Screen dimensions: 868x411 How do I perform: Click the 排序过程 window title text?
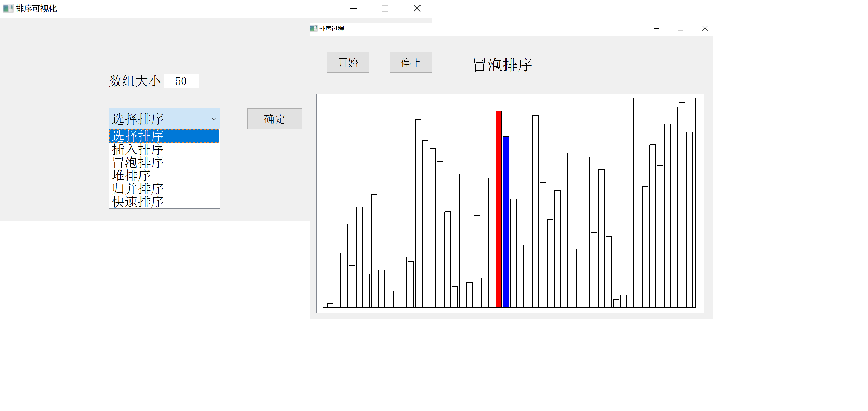coord(331,29)
